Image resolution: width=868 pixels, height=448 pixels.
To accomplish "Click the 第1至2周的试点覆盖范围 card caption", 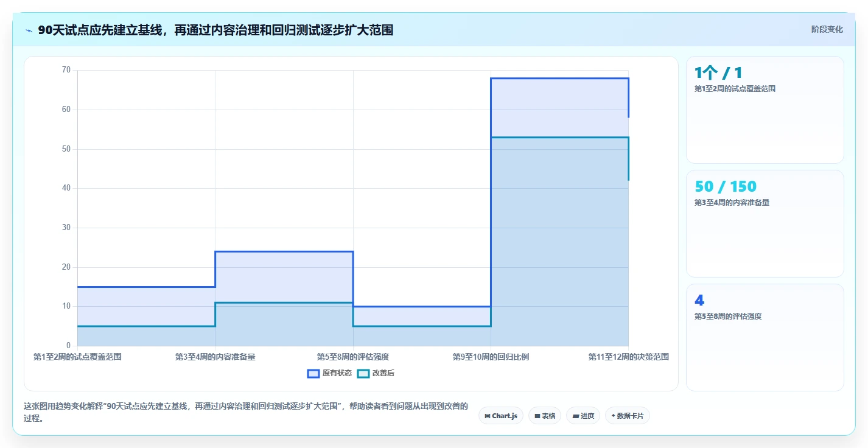I will (735, 89).
